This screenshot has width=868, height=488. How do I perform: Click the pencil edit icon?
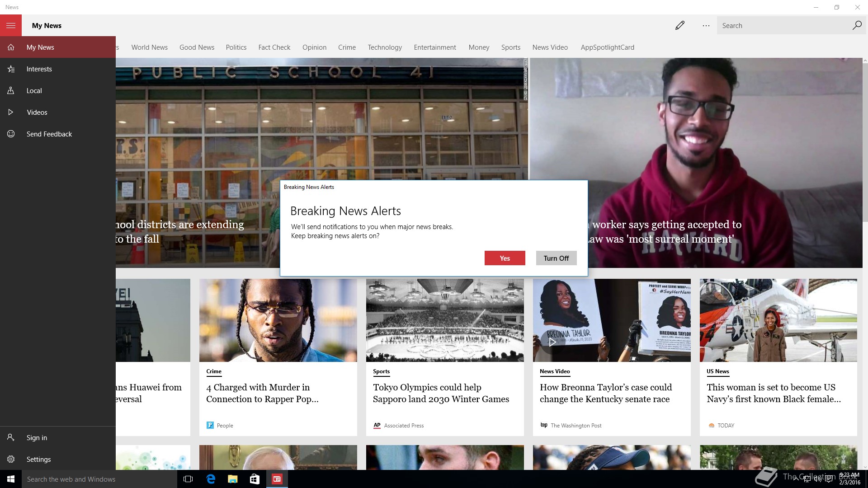point(680,25)
